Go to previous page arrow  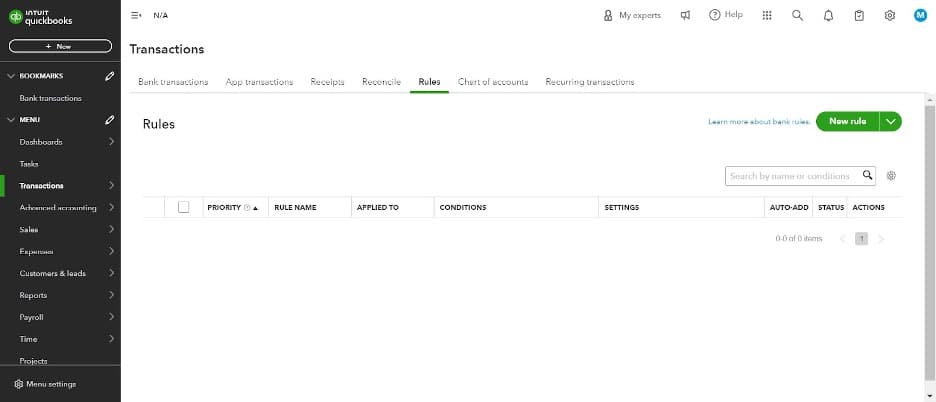pyautogui.click(x=842, y=239)
